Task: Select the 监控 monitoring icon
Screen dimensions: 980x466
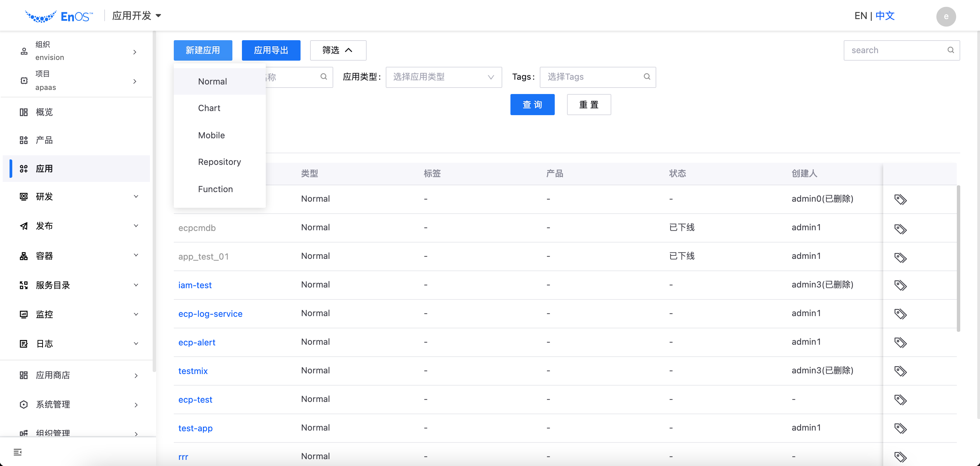Action: (24, 314)
